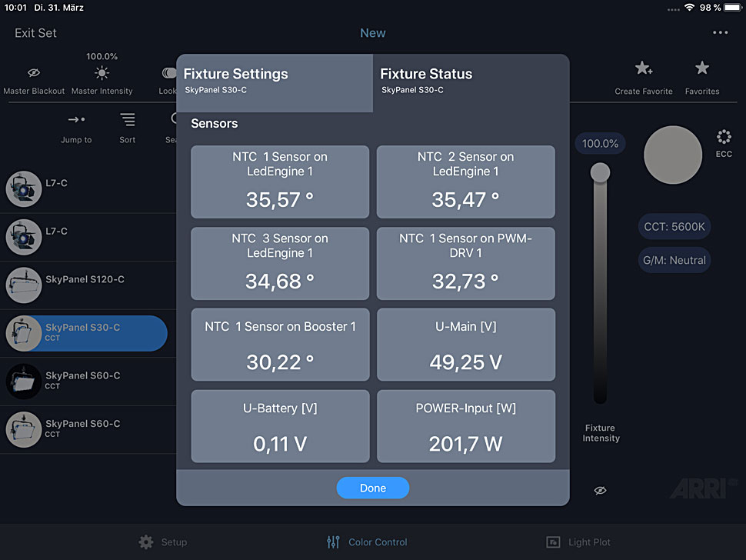This screenshot has width=746, height=560.
Task: Tap the Master Intensity sun icon
Action: [x=102, y=73]
